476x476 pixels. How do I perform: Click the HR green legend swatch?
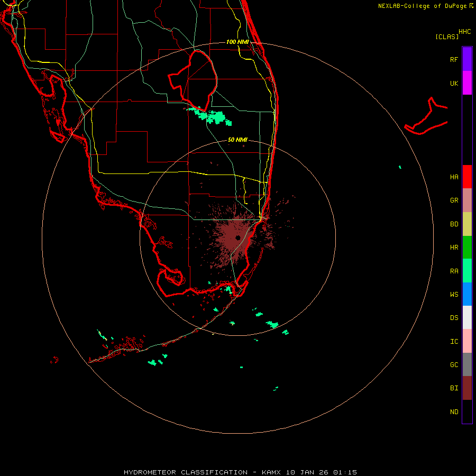[467, 247]
